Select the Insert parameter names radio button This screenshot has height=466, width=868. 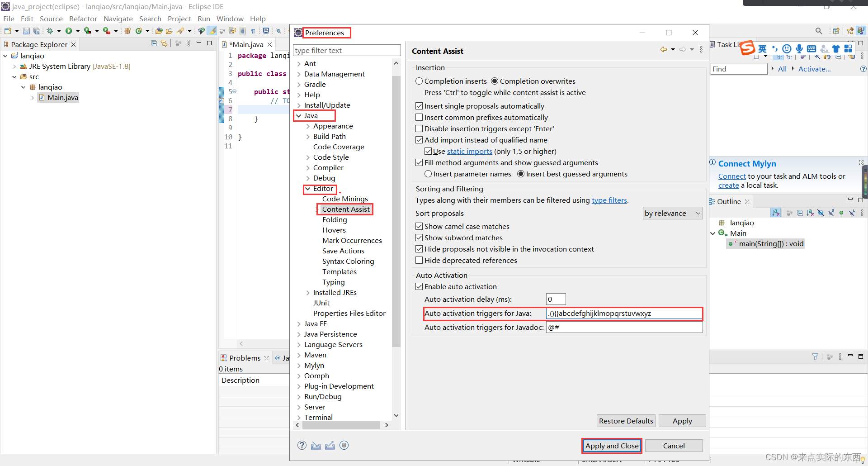(x=428, y=174)
